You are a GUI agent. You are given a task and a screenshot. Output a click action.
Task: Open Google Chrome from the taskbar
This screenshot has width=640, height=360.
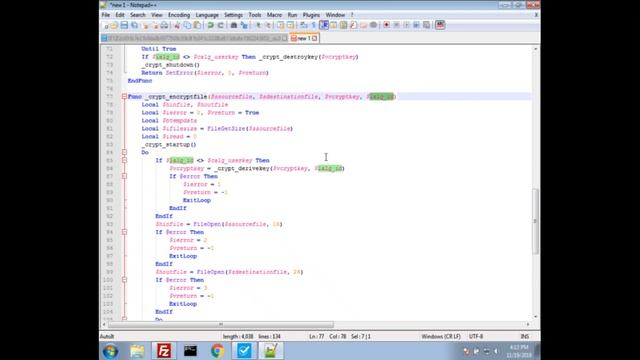(217, 351)
